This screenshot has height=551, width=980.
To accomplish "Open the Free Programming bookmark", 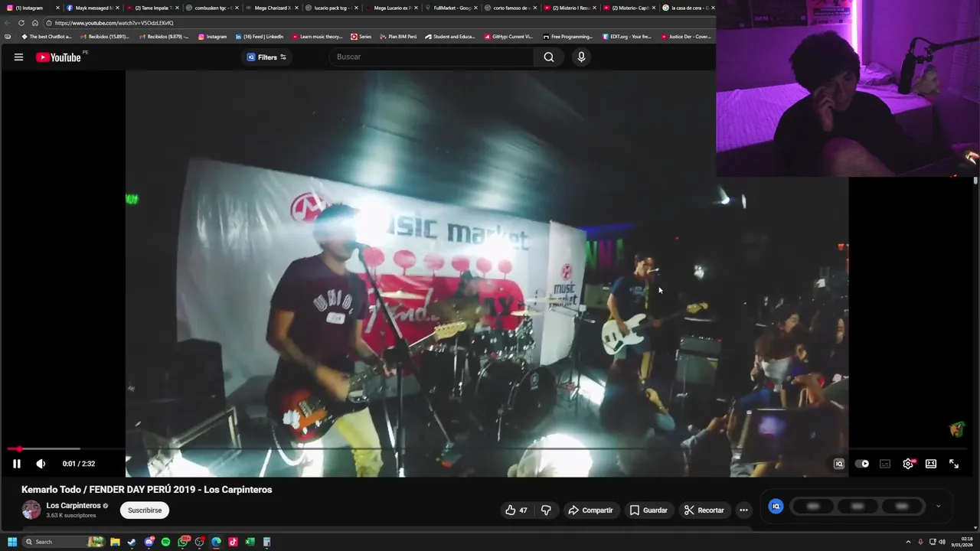I will [568, 37].
